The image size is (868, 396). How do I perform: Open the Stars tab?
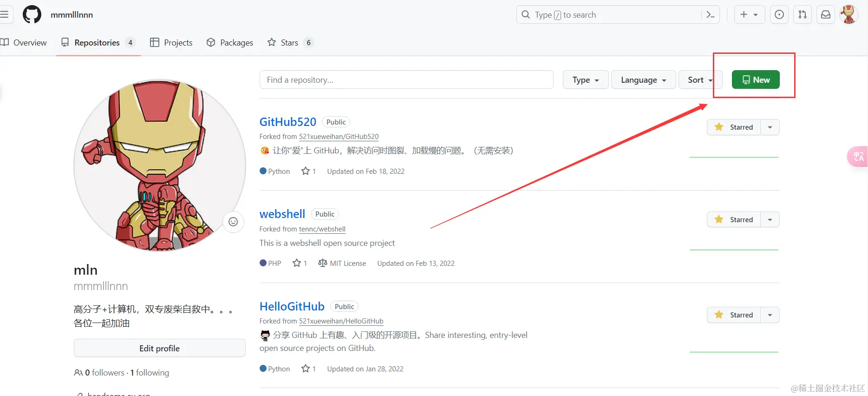point(291,43)
